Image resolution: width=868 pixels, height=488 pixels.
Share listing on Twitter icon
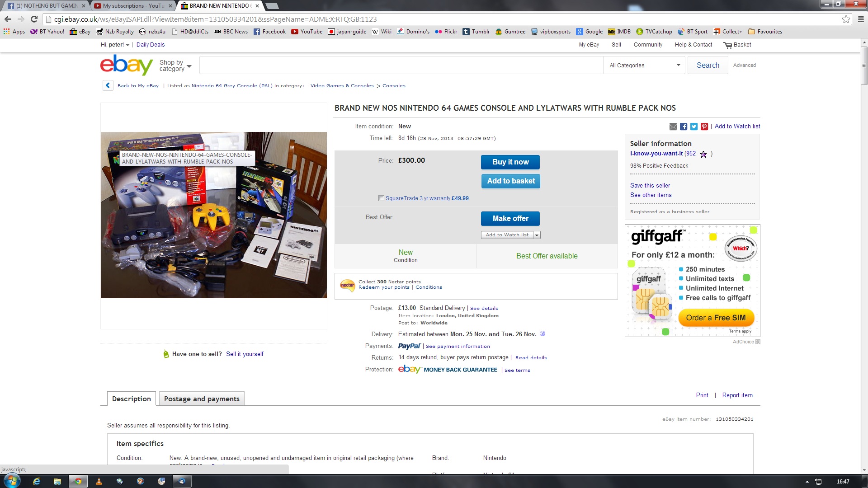[x=694, y=127]
